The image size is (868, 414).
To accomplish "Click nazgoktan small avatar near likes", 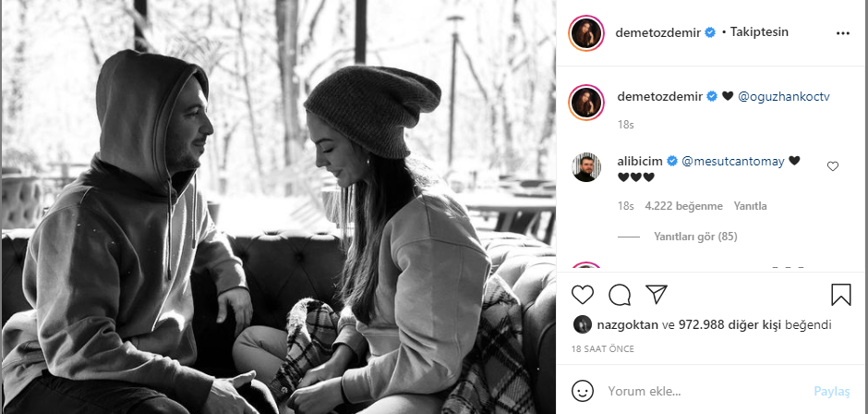I will click(x=583, y=325).
